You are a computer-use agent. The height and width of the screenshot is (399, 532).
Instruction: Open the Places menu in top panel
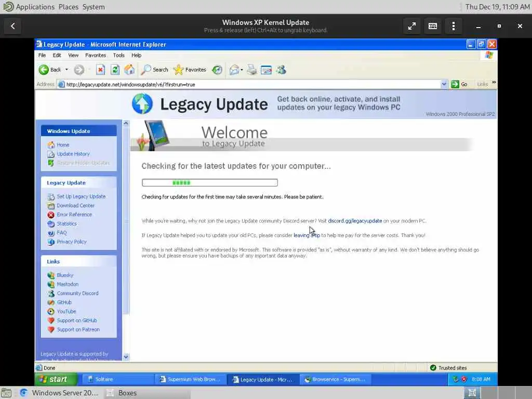coord(68,7)
